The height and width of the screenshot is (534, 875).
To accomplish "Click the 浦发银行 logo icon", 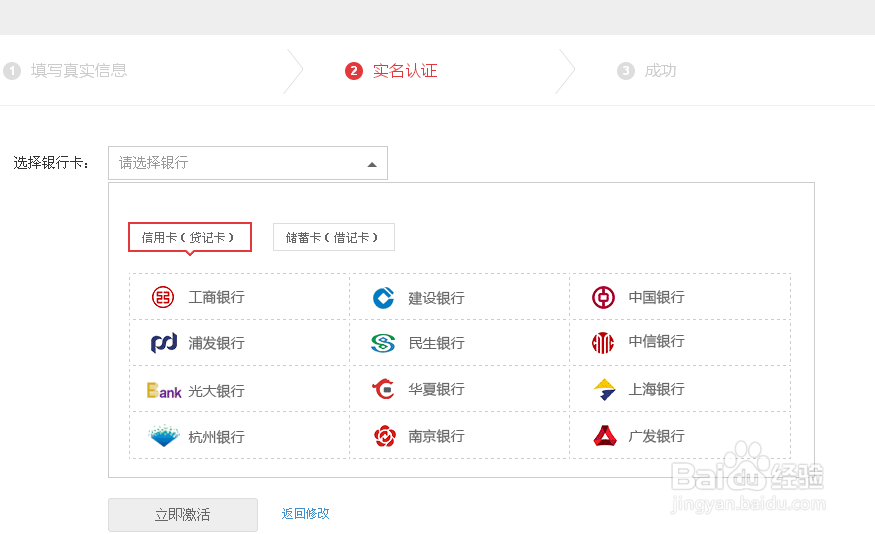I will click(x=164, y=343).
